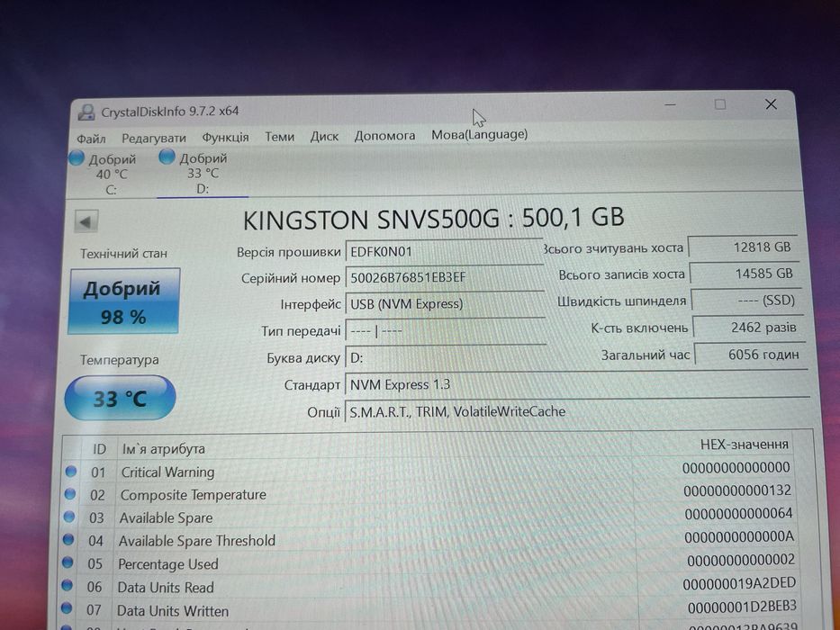Click the power-on hours value 6056 годин
840x630 pixels.
pos(751,354)
